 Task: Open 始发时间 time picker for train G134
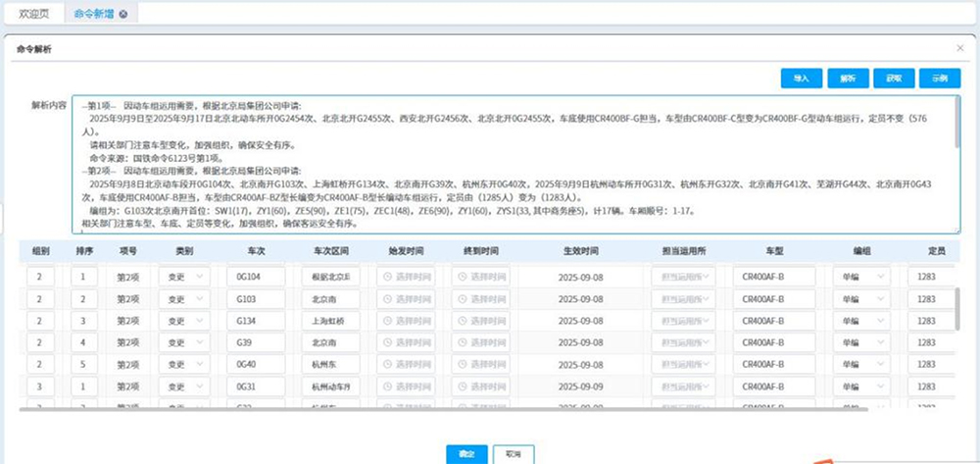[x=412, y=320]
